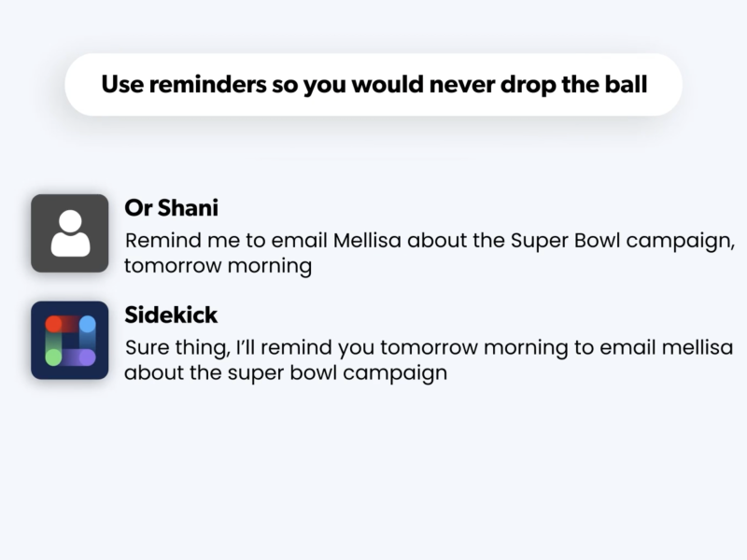This screenshot has width=747, height=560.
Task: Open the Sidekick sender name
Action: pos(171,315)
